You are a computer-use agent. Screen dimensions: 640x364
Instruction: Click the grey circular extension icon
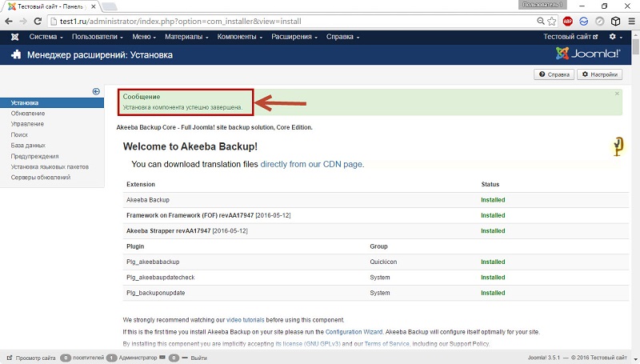[x=599, y=22]
